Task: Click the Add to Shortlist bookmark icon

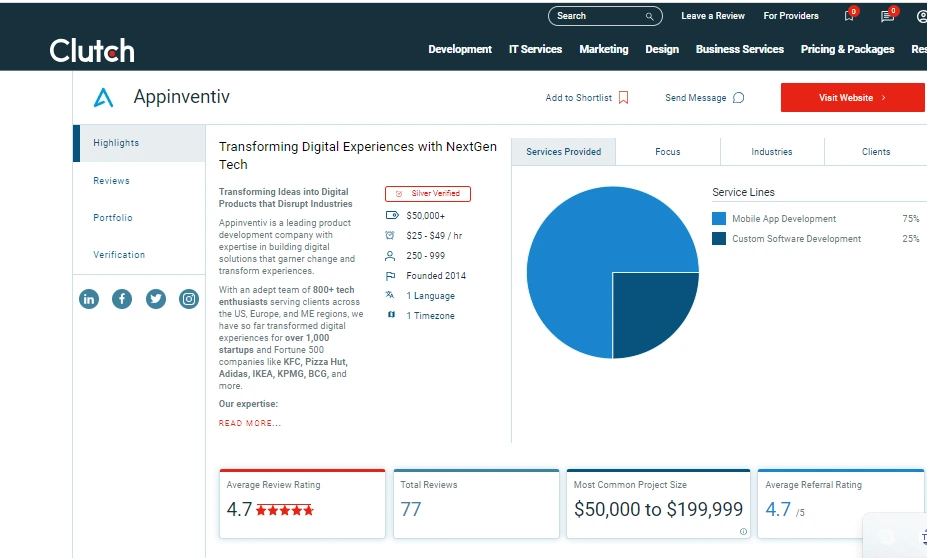Action: click(623, 98)
